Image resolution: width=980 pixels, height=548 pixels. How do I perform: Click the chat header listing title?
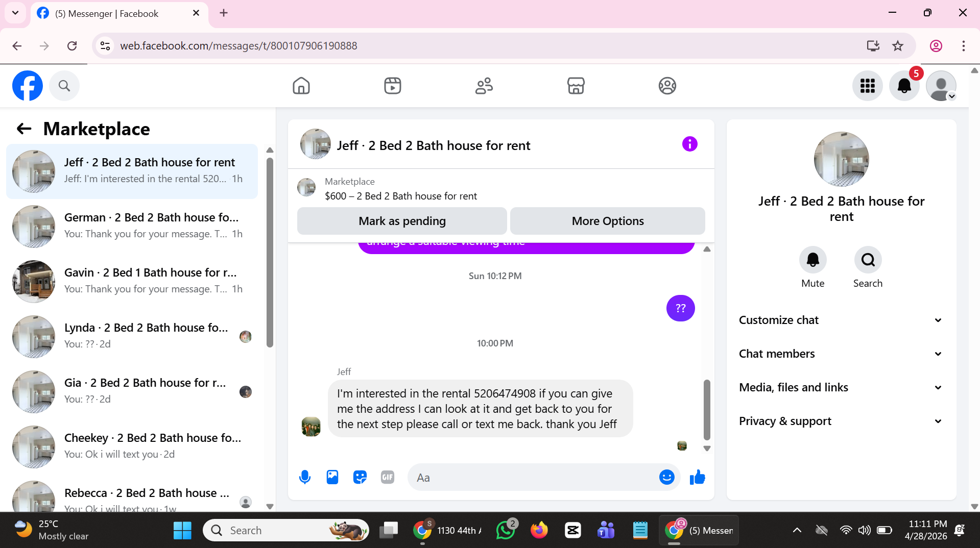[434, 145]
